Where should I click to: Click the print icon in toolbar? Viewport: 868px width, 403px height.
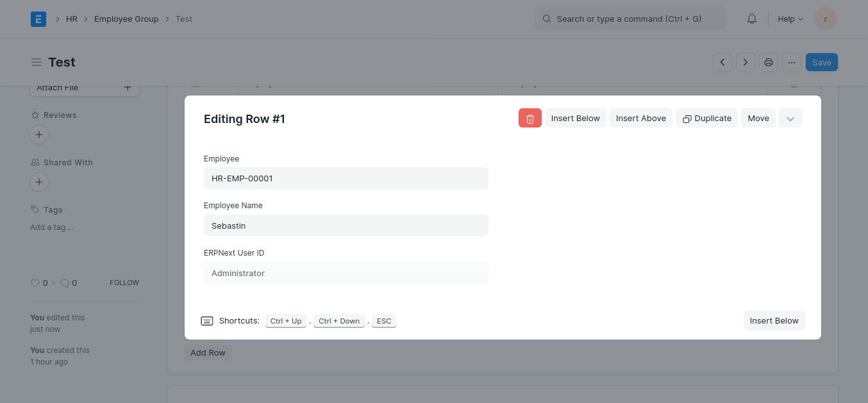pos(769,62)
